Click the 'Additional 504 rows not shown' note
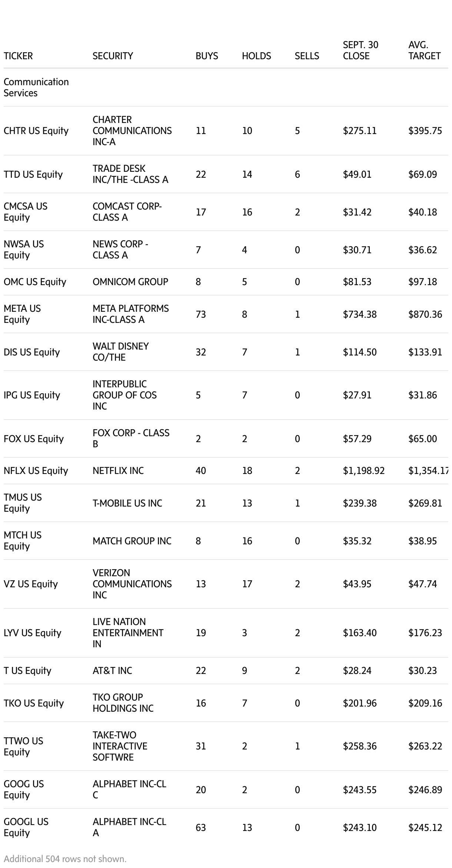Viewport: 452px width, 868px height. [x=65, y=859]
